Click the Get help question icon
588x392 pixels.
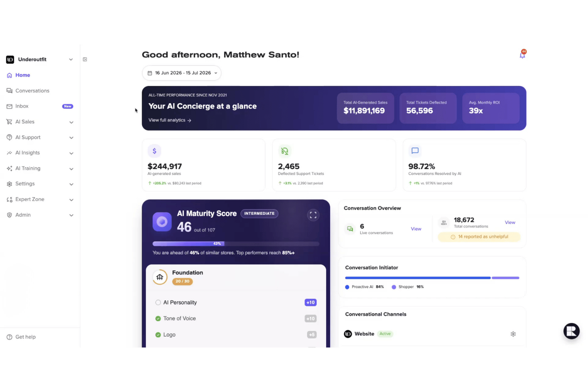pyautogui.click(x=10, y=337)
